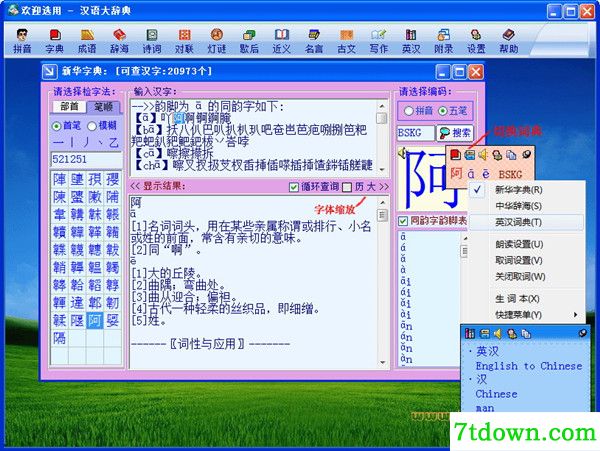Open the 英汉 English-Chinese dictionary icon
Screen dimensions: 600x451
tap(411, 41)
